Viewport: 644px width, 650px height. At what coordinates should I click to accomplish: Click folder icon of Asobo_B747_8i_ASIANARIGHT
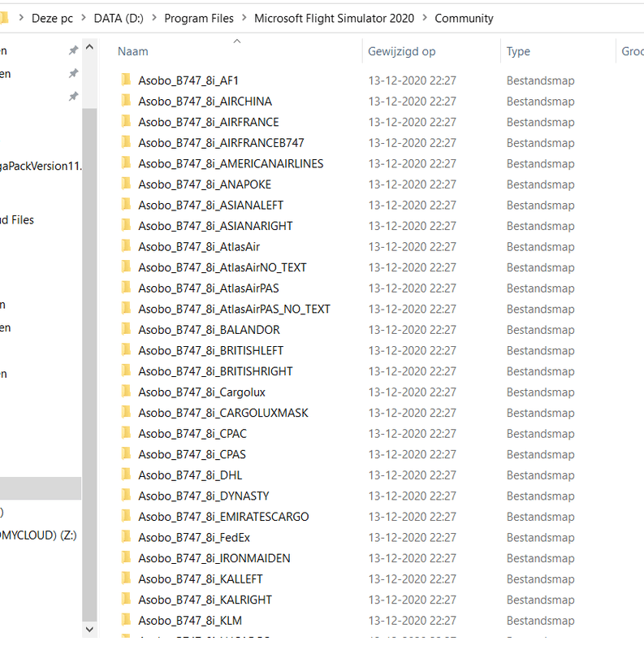126,225
